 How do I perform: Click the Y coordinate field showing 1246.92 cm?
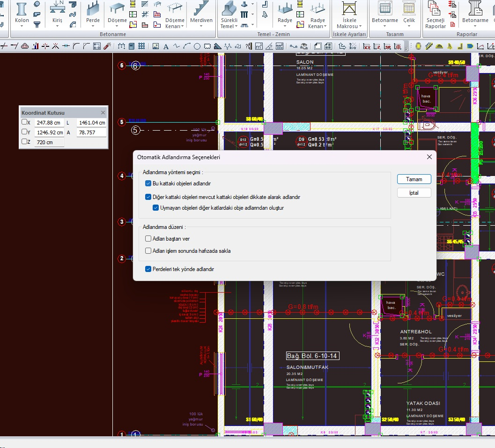tap(49, 132)
